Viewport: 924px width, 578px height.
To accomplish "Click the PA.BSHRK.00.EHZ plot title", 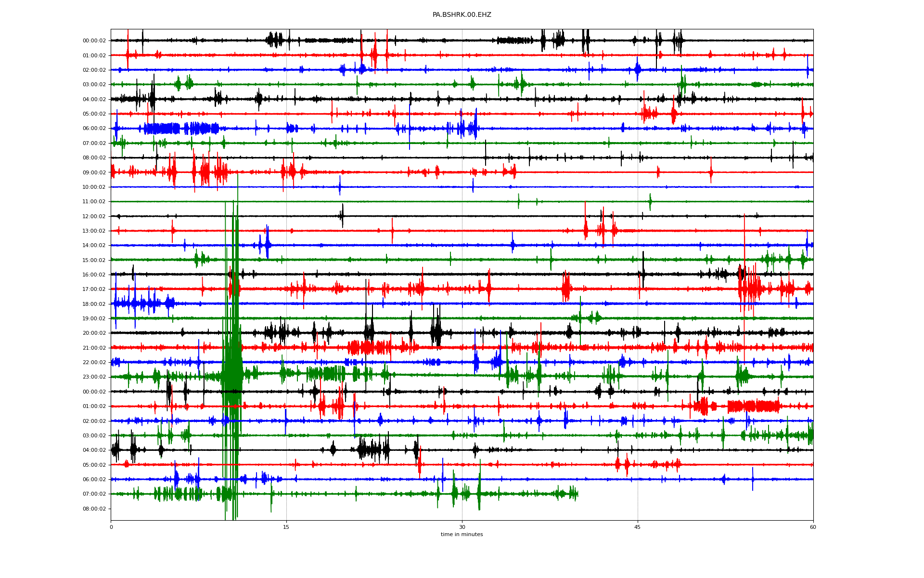I will (462, 15).
